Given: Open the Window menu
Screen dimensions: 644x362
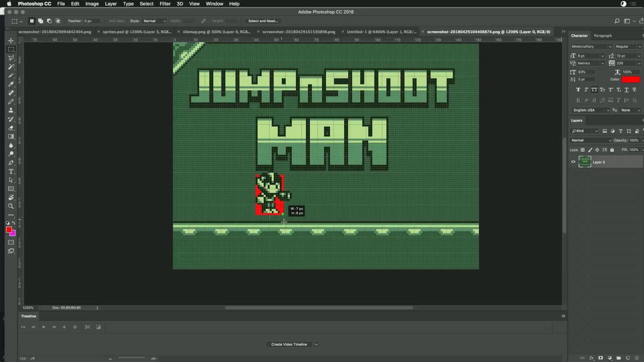Looking at the screenshot, I should pos(214,4).
